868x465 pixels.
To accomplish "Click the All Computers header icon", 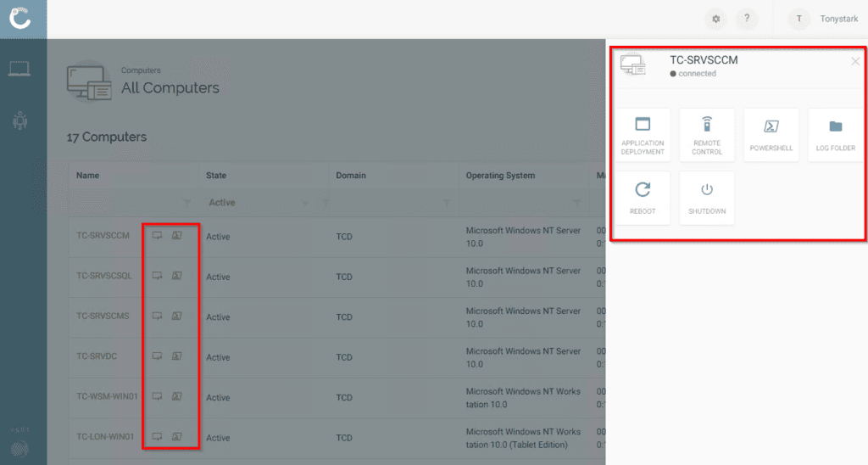I will [x=89, y=82].
